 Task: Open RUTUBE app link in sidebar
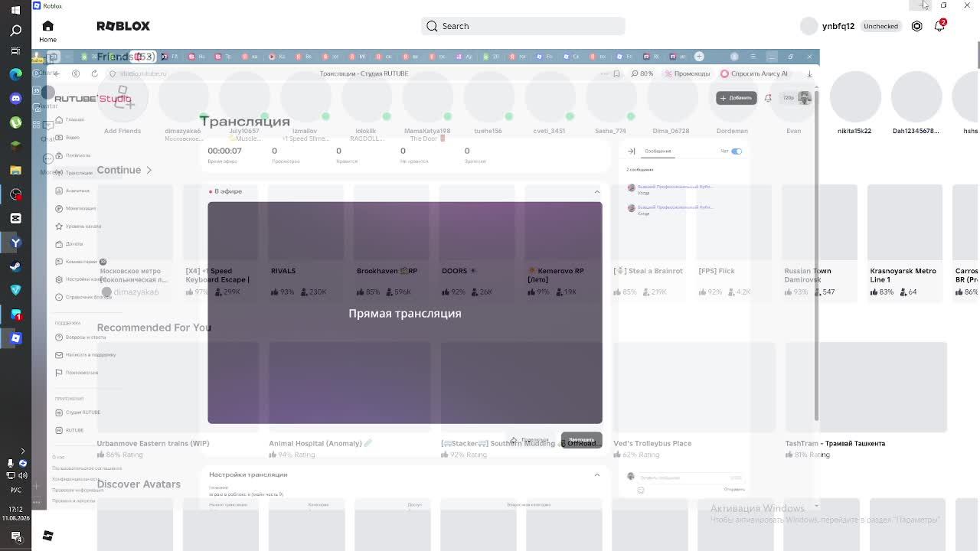point(69,430)
